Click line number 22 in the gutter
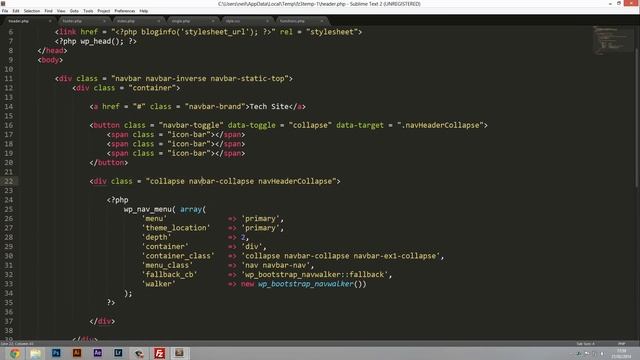The image size is (640, 360). pos(9,181)
